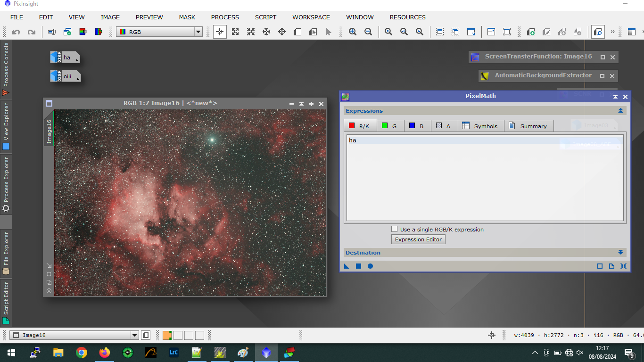Screen dimensions: 644x362
Task: Click the Expression Editor button
Action: [418, 239]
